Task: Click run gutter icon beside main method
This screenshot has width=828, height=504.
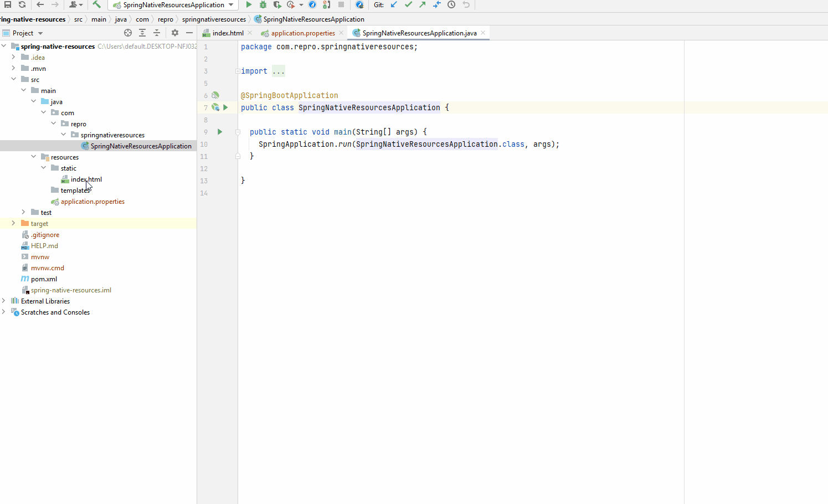Action: point(220,132)
